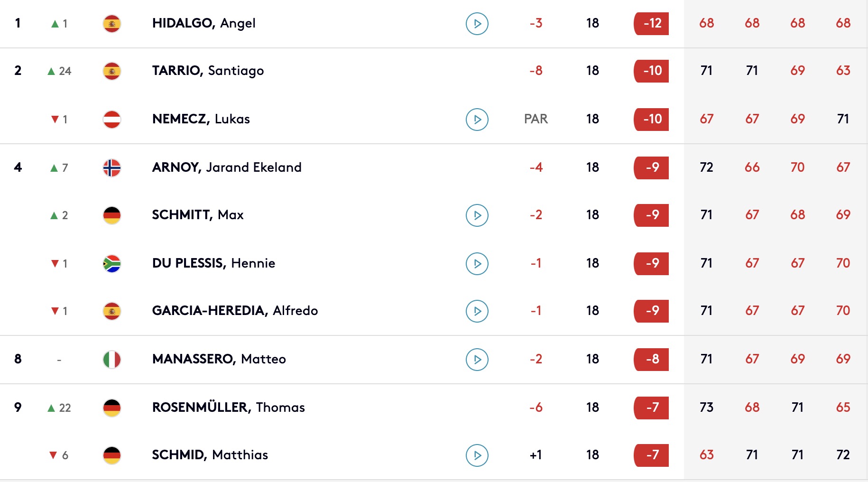The image size is (868, 482).
Task: Open ARNOY, Jarand Ekeland player row
Action: [x=434, y=167]
